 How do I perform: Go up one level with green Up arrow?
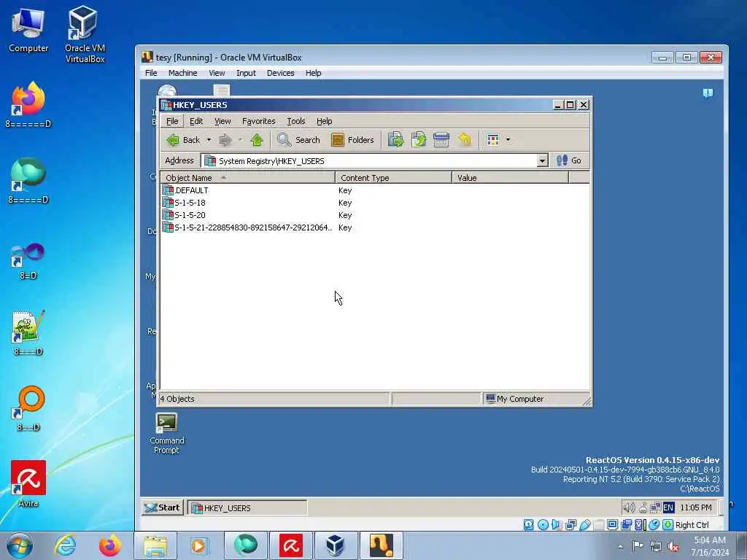(257, 140)
